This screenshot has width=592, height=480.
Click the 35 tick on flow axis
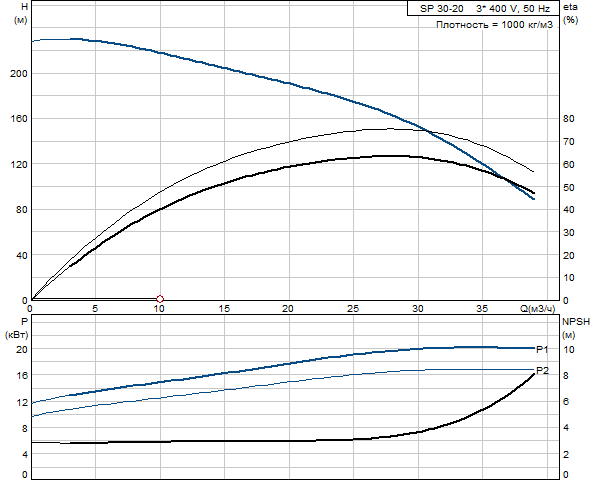pos(482,309)
